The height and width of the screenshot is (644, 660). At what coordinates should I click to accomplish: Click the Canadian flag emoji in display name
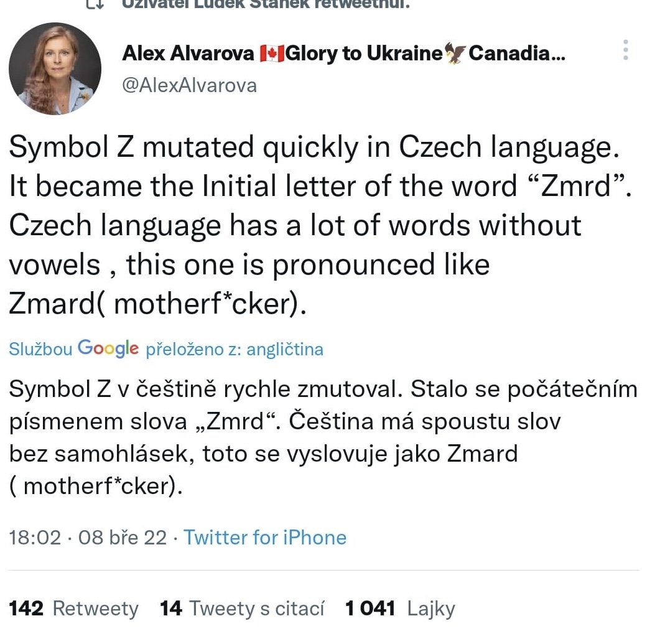[271, 54]
